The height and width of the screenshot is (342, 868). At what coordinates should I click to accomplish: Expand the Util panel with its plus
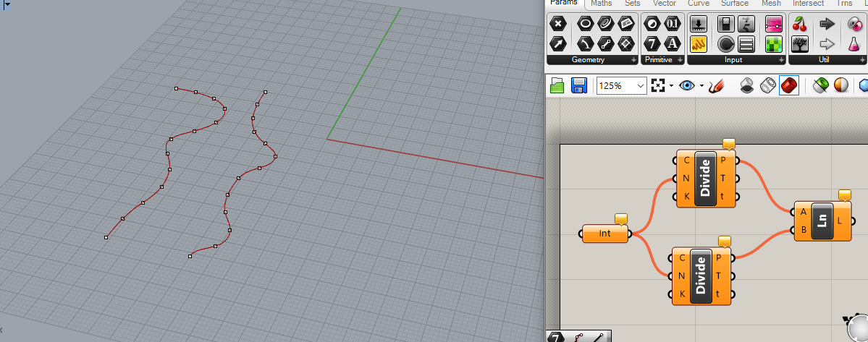[x=862, y=60]
